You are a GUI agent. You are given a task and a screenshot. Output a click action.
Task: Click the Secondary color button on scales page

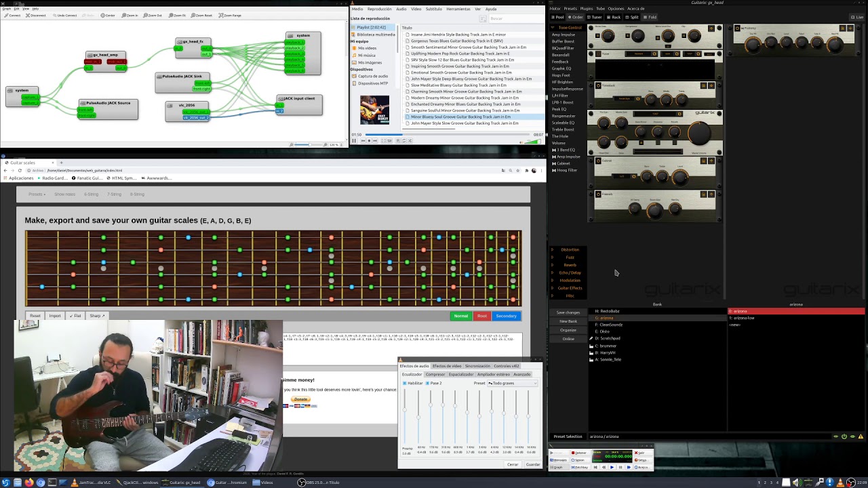(506, 316)
